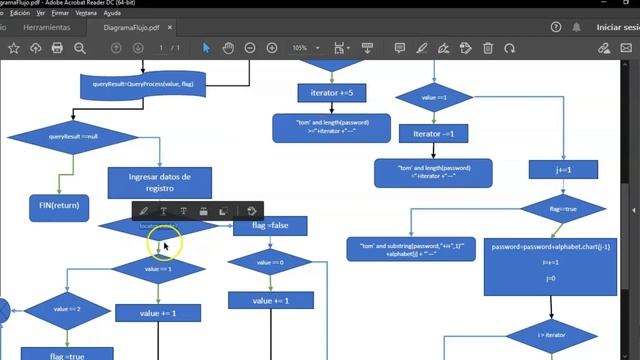Screen dimensions: 640x360
Task: Zoom in with the plus button
Action: click(x=272, y=48)
